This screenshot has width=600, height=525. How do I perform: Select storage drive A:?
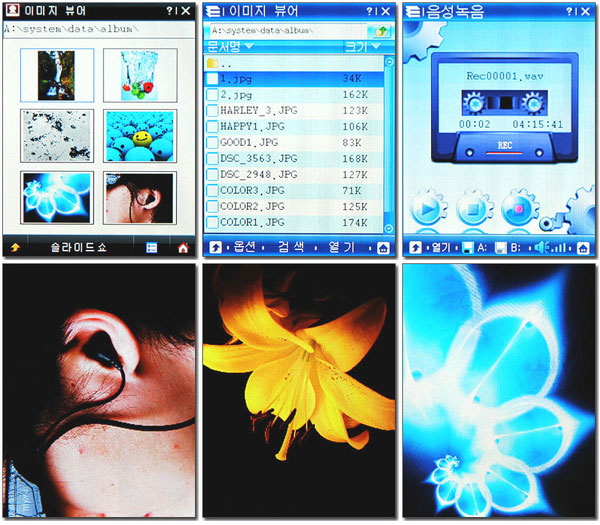[474, 248]
